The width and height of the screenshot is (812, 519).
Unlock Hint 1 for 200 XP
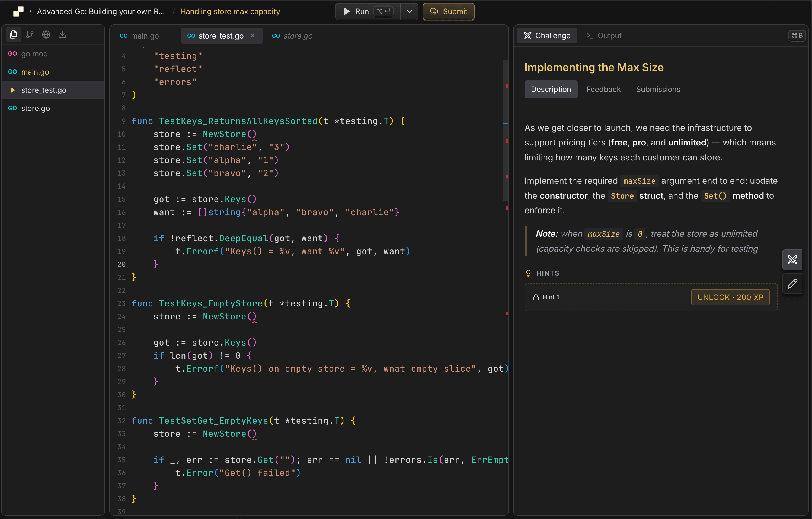[730, 297]
